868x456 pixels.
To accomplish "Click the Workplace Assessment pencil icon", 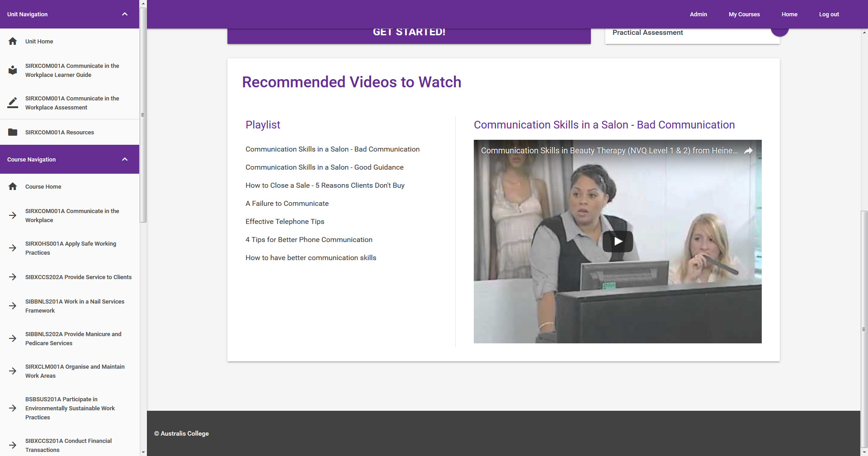I will point(13,103).
